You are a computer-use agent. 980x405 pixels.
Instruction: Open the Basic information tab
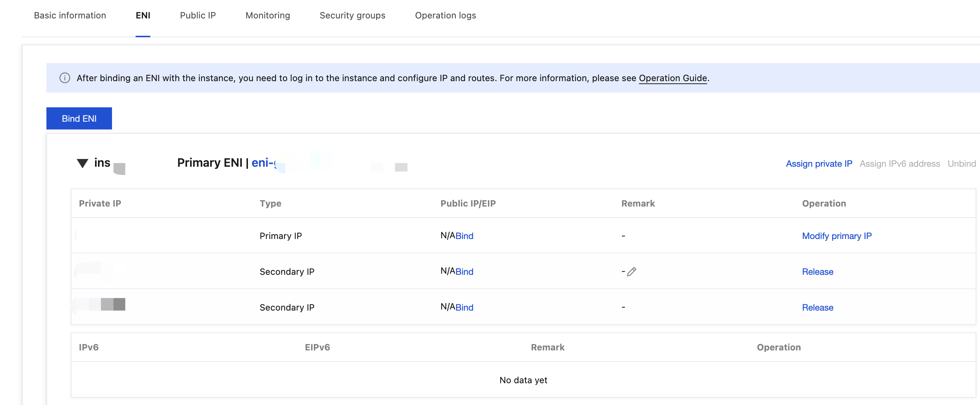coord(70,15)
